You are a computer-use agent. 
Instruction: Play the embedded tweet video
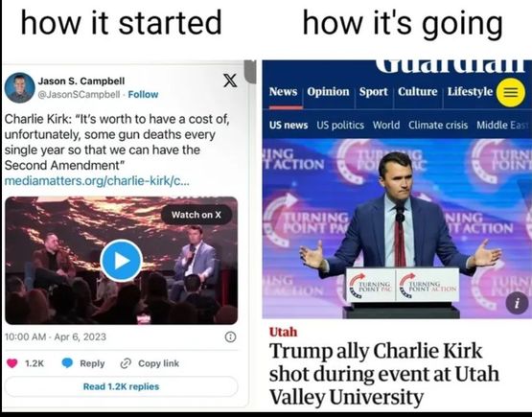(x=121, y=261)
